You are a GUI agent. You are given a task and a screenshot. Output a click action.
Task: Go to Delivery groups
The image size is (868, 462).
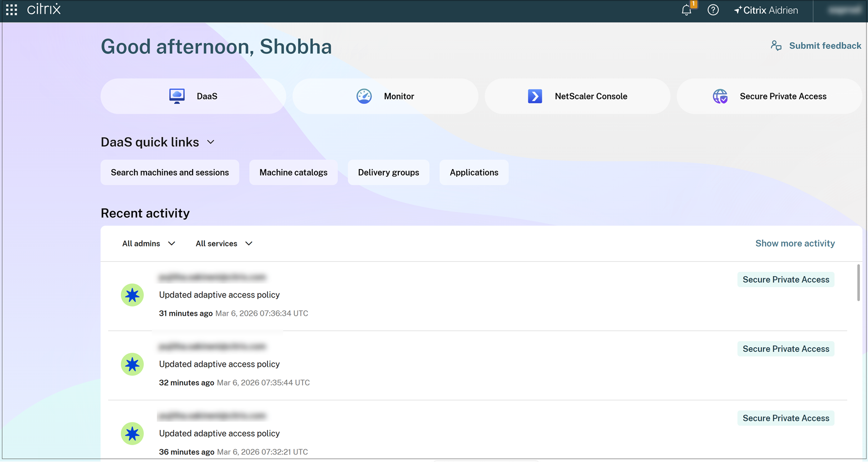[388, 173]
